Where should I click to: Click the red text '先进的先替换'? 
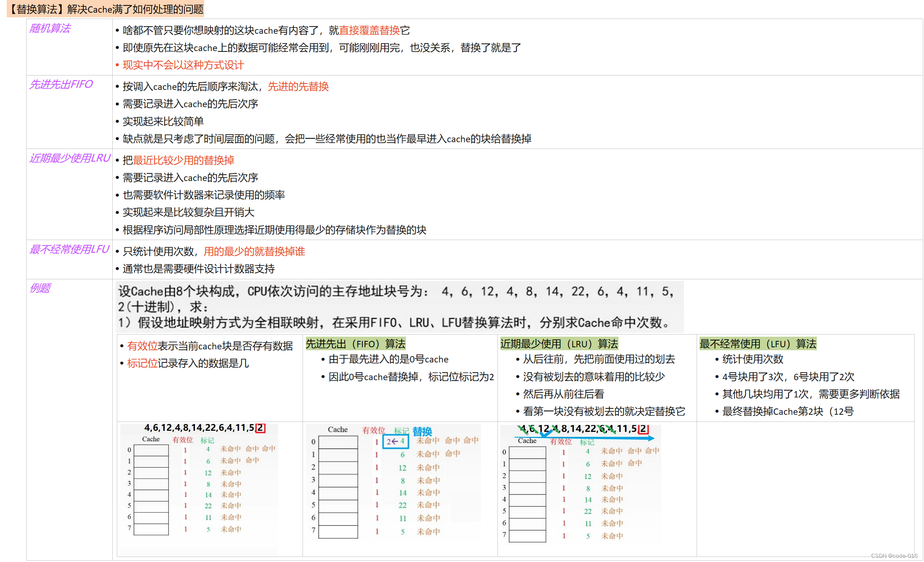(298, 86)
